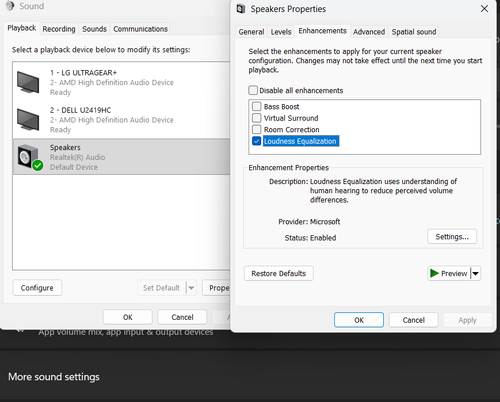Viewport: 500px width, 402px height.
Task: Open the Set Default dropdown arrow
Action: point(191,288)
